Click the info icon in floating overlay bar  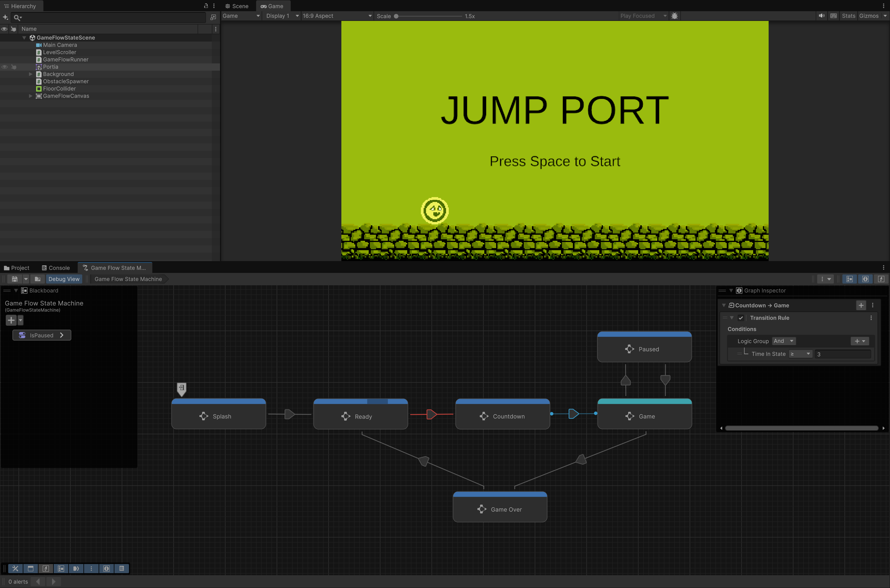pyautogui.click(x=107, y=569)
